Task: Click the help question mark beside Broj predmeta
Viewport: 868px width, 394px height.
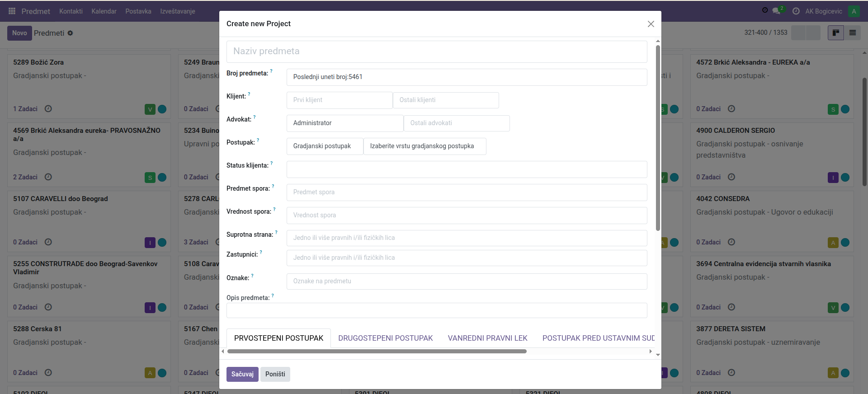Action: [271, 71]
